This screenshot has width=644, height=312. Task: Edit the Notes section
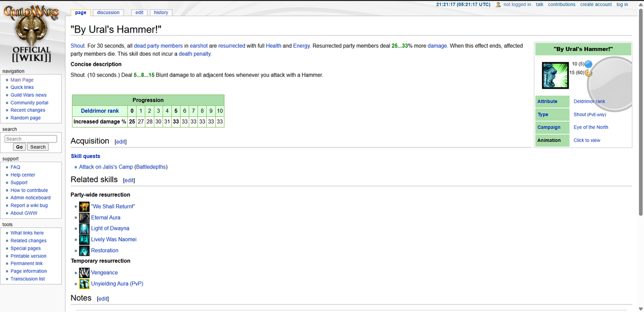click(103, 299)
